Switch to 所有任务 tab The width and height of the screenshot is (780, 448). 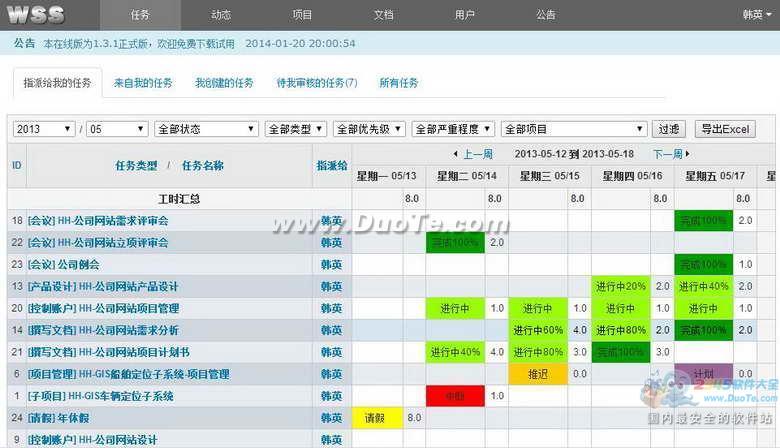click(x=399, y=83)
